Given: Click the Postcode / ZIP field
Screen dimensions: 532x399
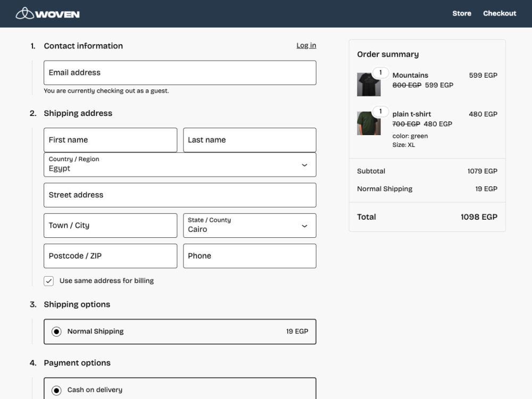Looking at the screenshot, I should (110, 256).
